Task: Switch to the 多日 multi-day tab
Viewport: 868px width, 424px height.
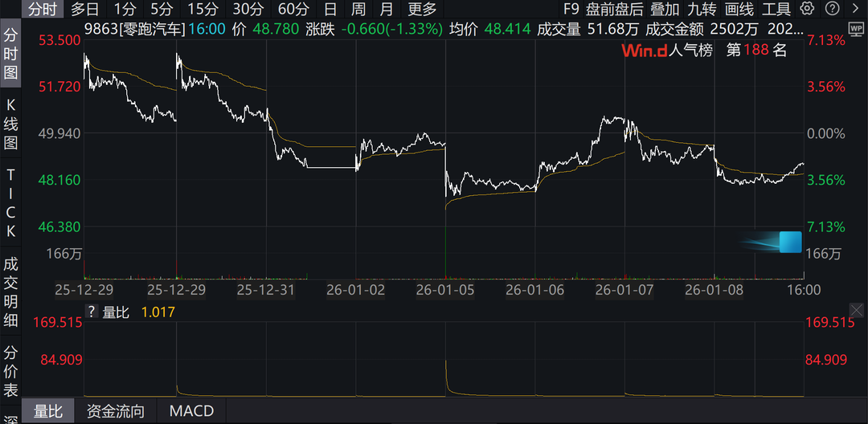Action: pyautogui.click(x=84, y=9)
